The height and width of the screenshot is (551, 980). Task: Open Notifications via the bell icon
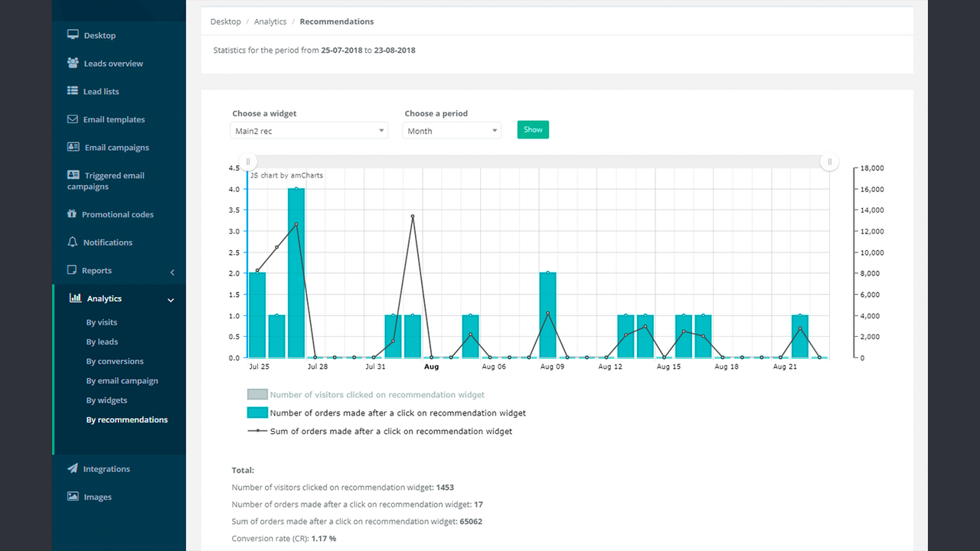coord(72,242)
